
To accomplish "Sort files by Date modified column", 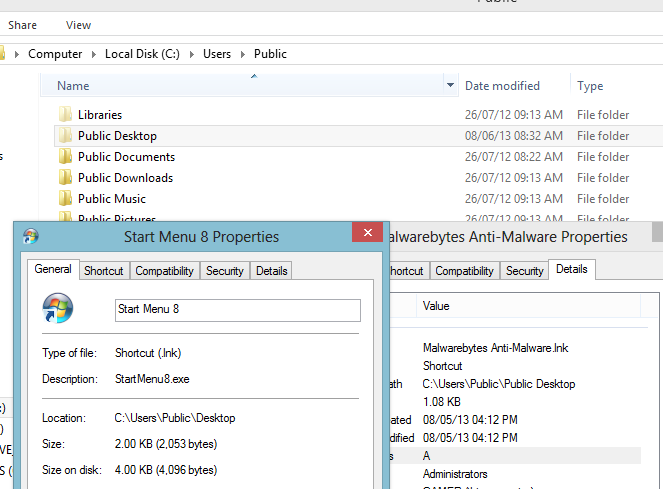I will pyautogui.click(x=502, y=86).
